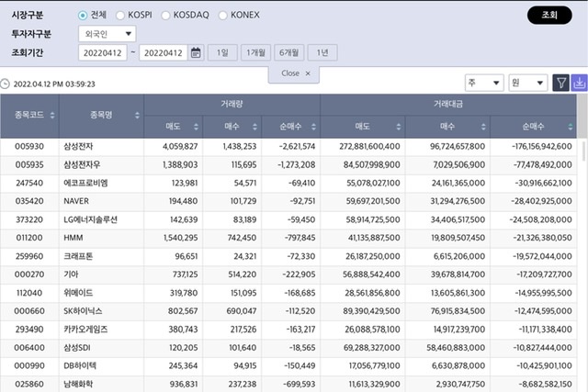Open the calendar date picker icon
The height and width of the screenshot is (392, 588).
tap(196, 52)
